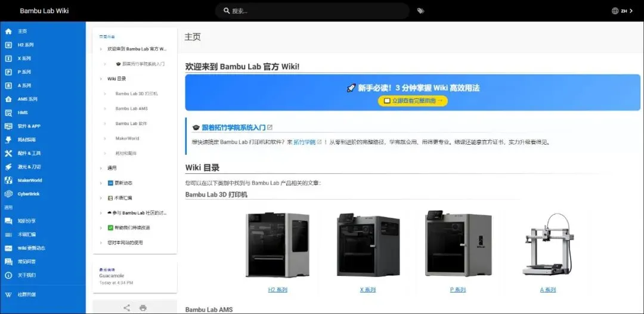Click external-link icon after 跟着拓竹学院系统入门 heading
Viewport: 644px width, 314px height.
tap(270, 128)
